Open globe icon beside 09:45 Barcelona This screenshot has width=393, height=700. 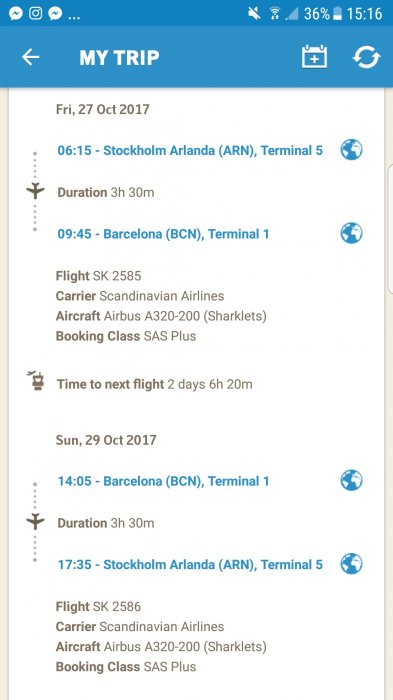pos(351,233)
